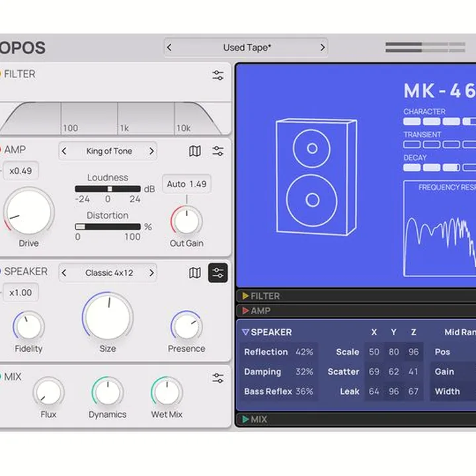Click the Dynamics knob

(108, 392)
